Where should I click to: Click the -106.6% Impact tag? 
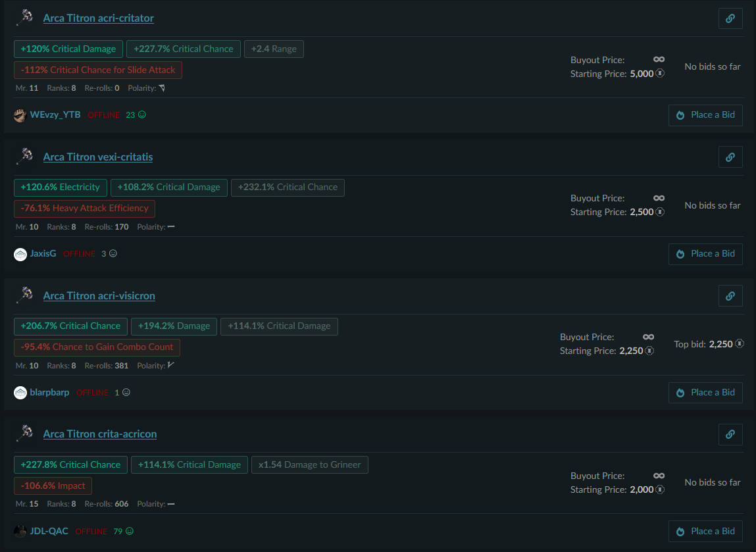coord(53,486)
